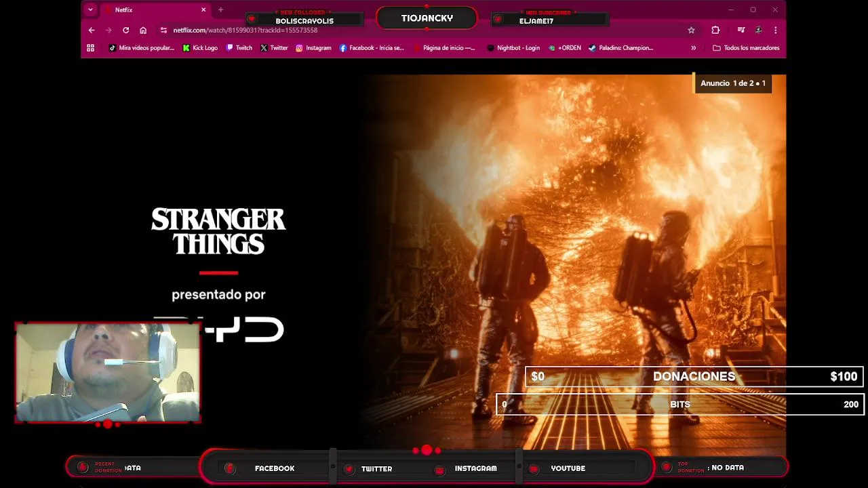View site information icon in address bar

tap(163, 30)
